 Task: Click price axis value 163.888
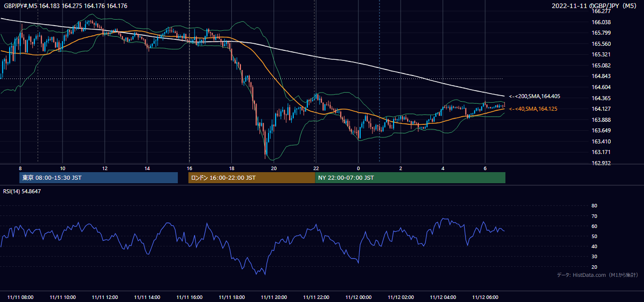coord(601,120)
